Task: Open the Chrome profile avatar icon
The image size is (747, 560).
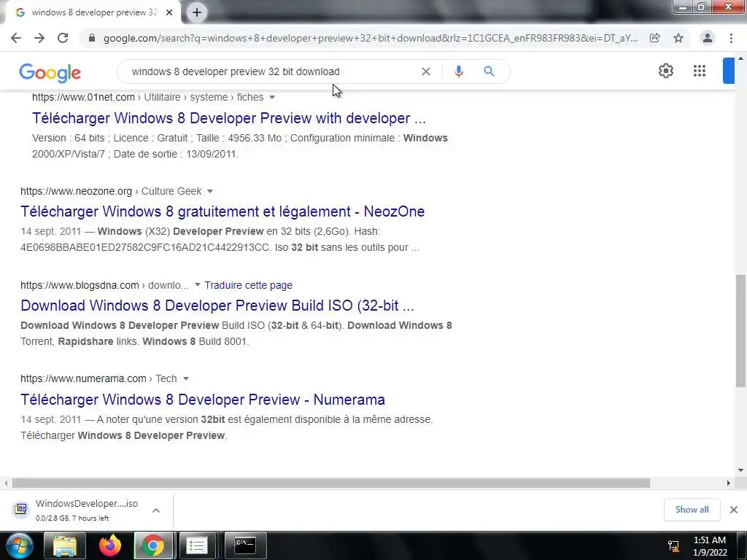Action: tap(708, 38)
